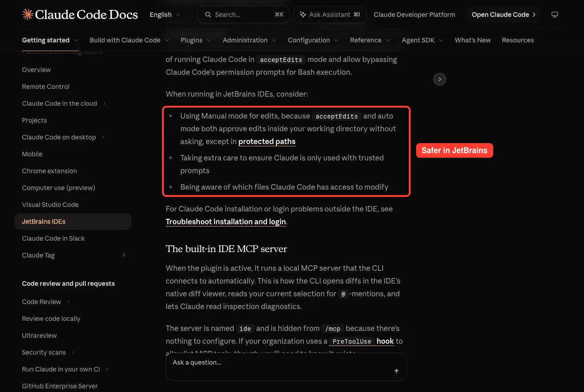Image resolution: width=584 pixels, height=392 pixels.
Task: Open the Agent SDK dropdown menu
Action: 423,40
